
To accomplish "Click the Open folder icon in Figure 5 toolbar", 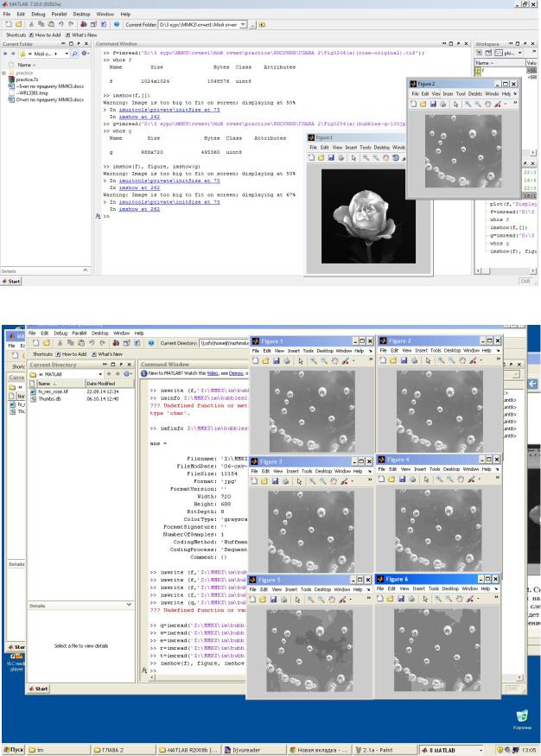I will click(x=263, y=600).
